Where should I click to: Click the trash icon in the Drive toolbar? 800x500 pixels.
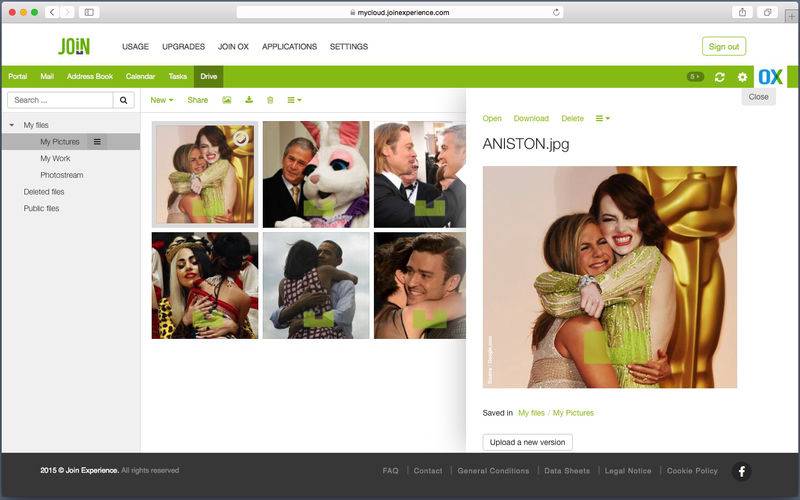click(270, 100)
